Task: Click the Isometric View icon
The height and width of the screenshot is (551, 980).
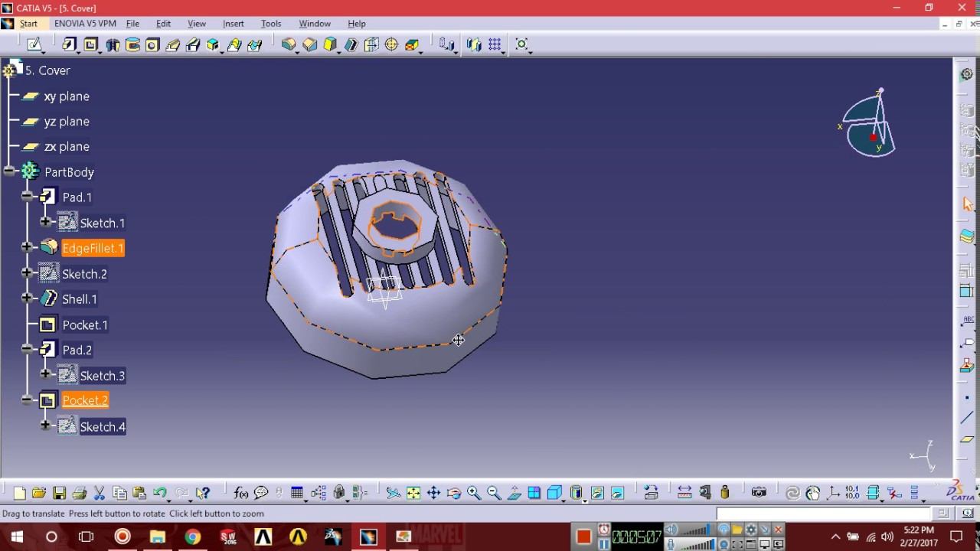Action: (554, 493)
